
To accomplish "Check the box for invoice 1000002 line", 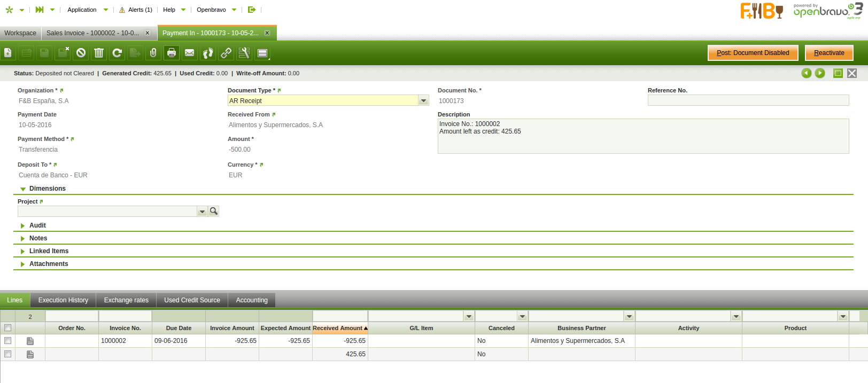I will point(8,341).
